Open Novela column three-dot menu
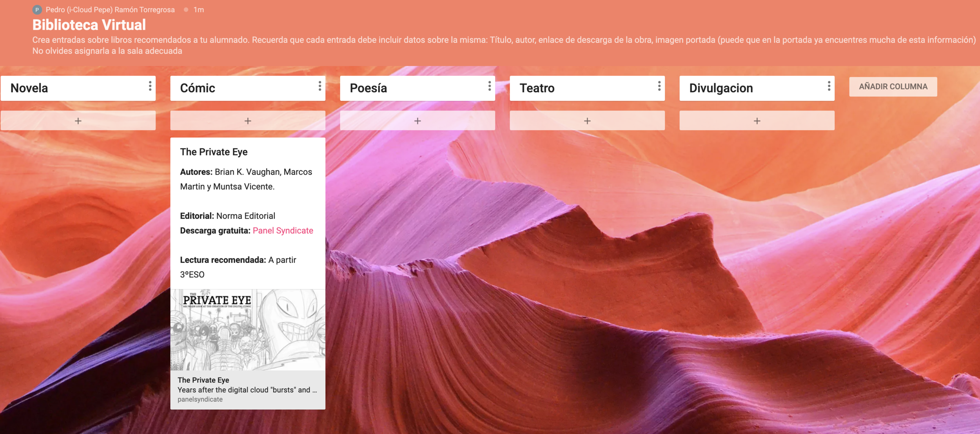The image size is (980, 434). click(x=150, y=86)
